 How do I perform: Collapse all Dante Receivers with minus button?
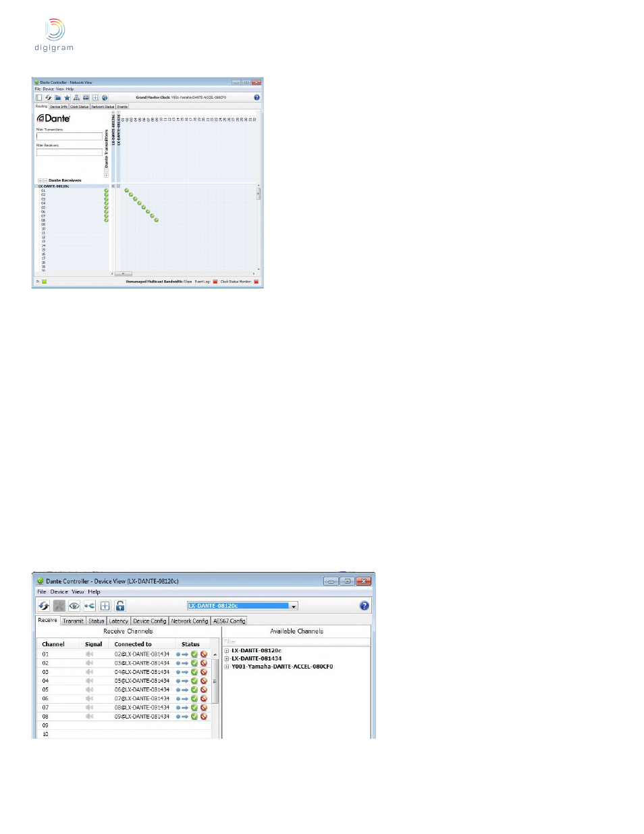45,180
